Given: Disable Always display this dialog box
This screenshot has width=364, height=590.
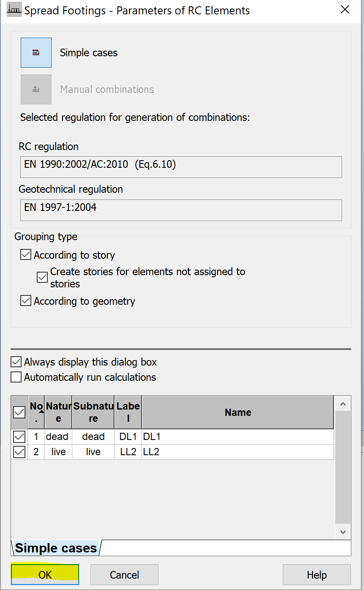Looking at the screenshot, I should click(16, 362).
